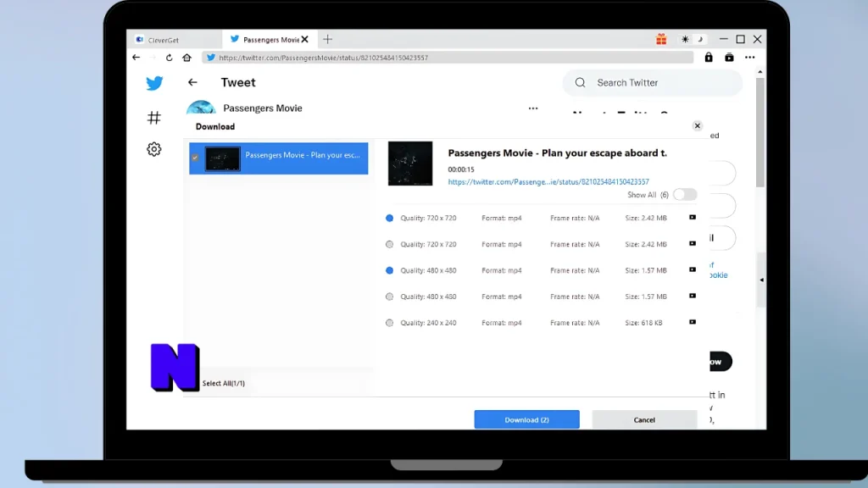Screen dimensions: 868x488
Task: Close the Download dialog
Action: coord(698,125)
